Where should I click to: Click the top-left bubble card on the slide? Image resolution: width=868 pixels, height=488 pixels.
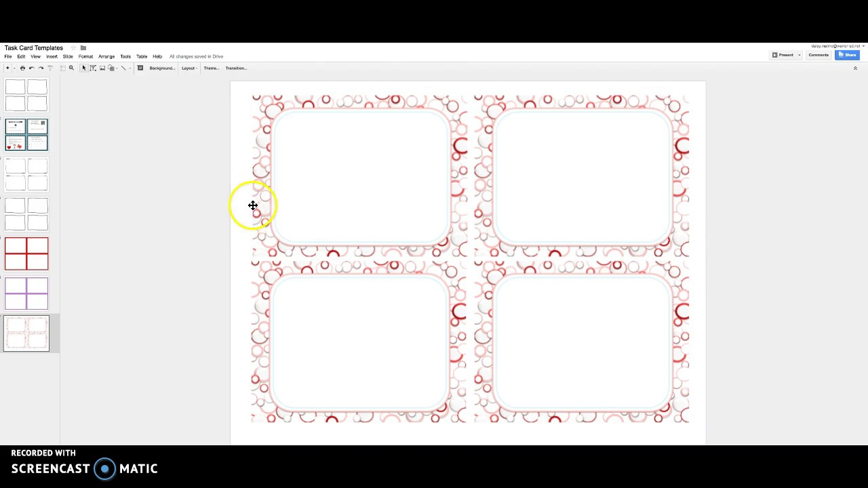click(x=359, y=176)
